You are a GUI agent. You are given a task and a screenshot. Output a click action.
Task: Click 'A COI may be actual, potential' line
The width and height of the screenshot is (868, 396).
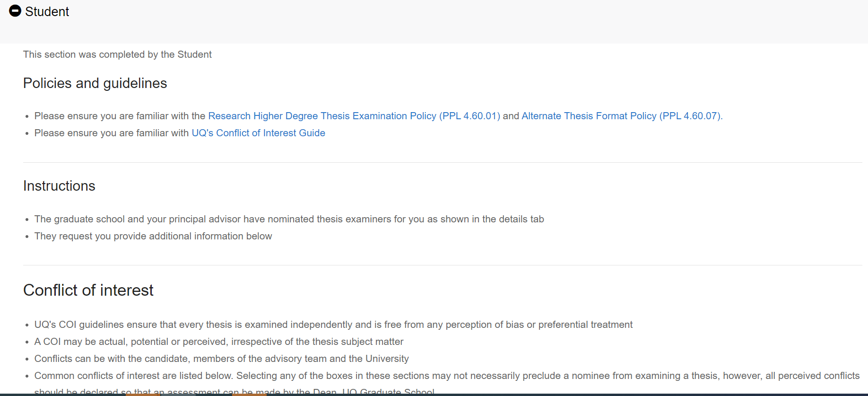pyautogui.click(x=219, y=342)
